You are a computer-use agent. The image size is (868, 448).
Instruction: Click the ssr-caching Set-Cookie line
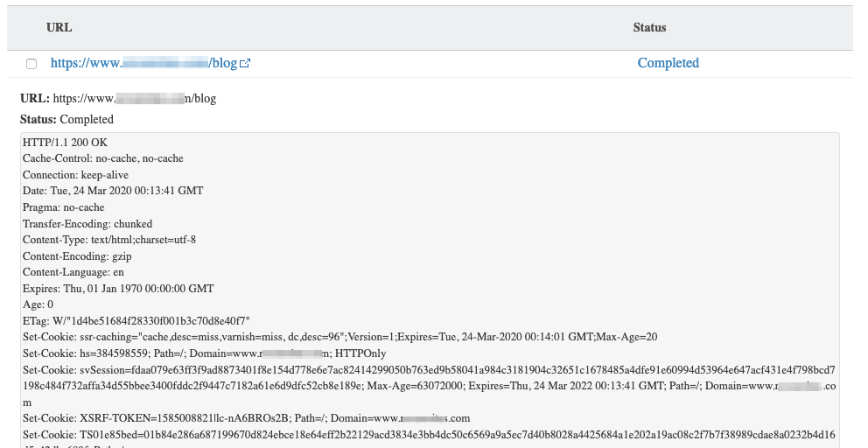pos(339,337)
